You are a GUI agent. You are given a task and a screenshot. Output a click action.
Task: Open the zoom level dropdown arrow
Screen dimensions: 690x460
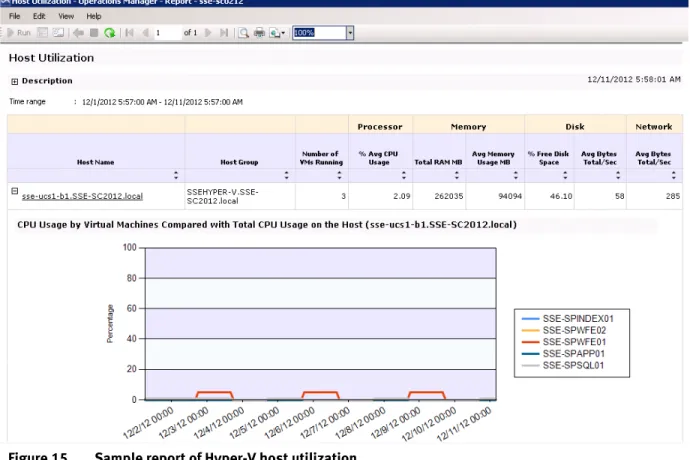(x=350, y=33)
